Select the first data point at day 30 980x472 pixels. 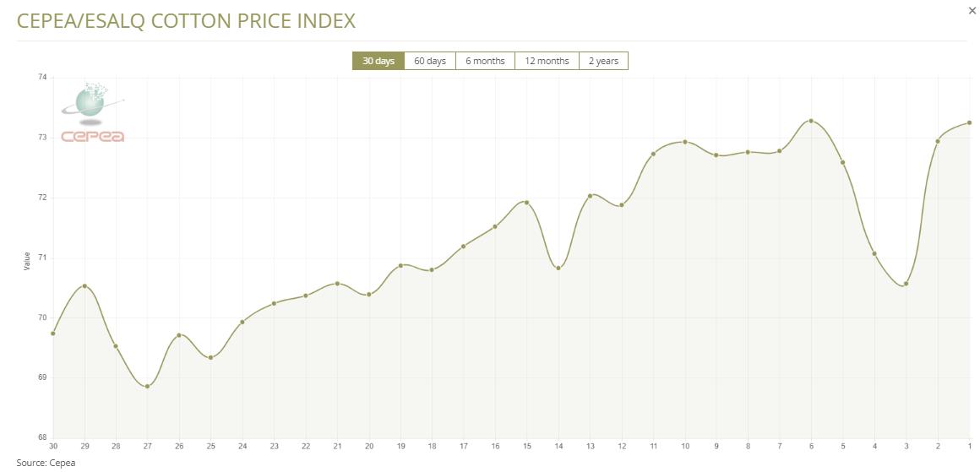tap(53, 334)
